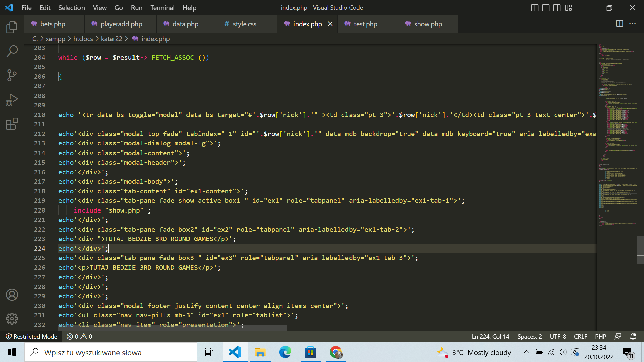Open the volume control tray icon

click(563, 352)
